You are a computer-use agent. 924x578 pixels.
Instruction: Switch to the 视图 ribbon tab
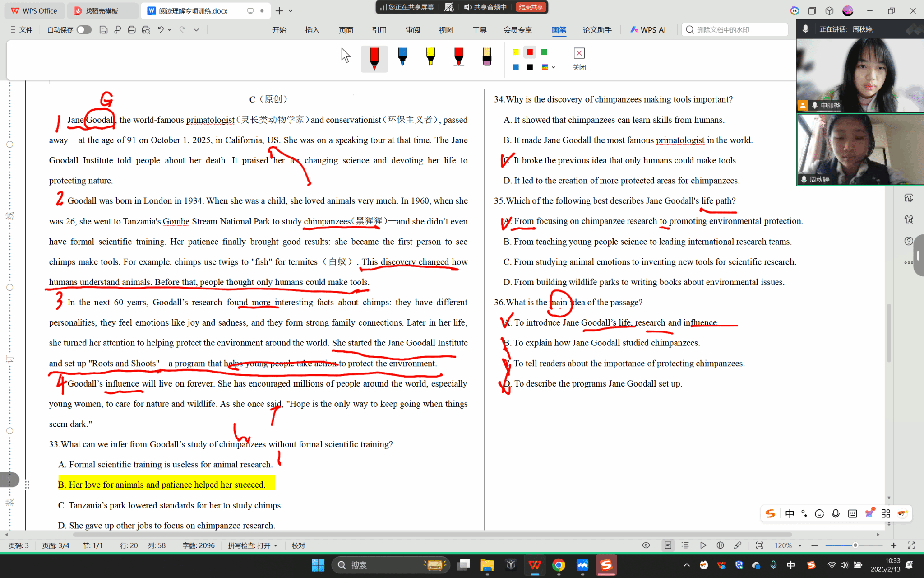point(446,30)
